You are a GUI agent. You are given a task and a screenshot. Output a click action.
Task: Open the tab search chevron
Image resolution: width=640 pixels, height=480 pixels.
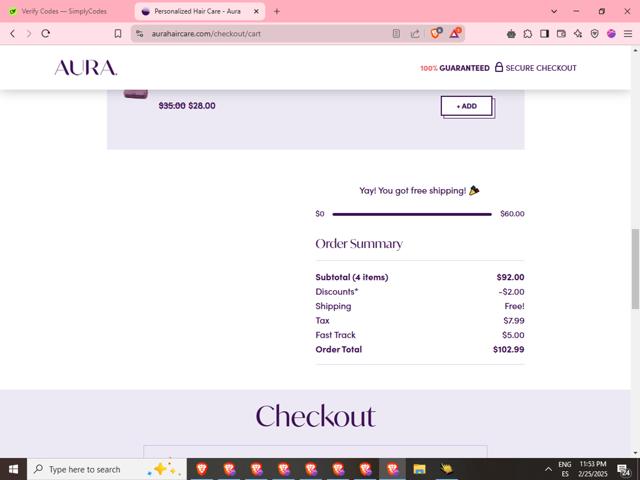coord(554,11)
